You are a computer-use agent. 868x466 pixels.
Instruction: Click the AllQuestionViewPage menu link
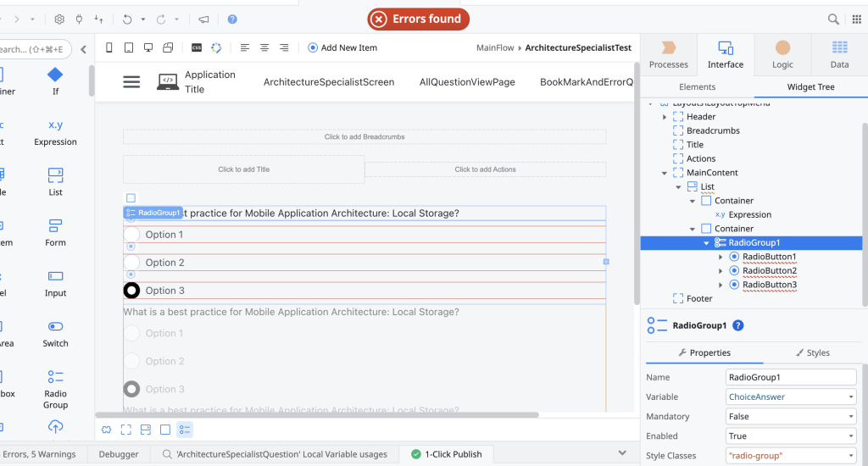pos(467,82)
